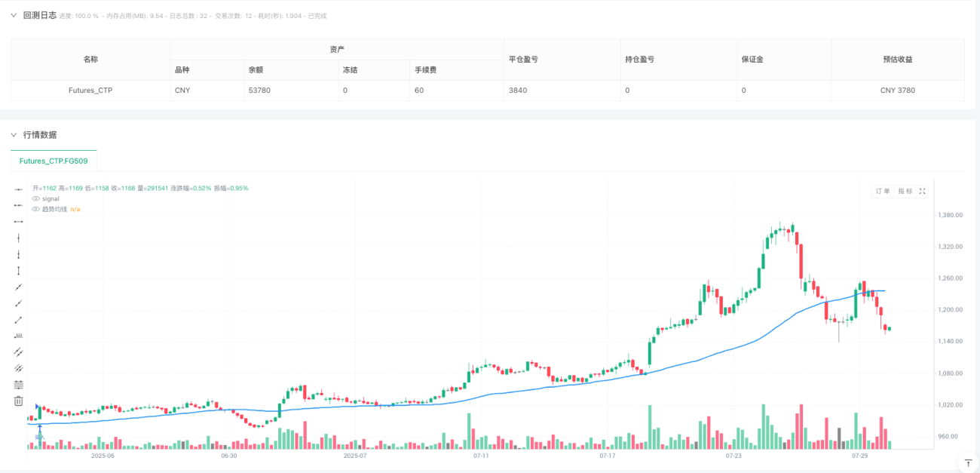Hide the 趋势均线 trend line indicator
Screen dimensions: 980x473
(35, 210)
